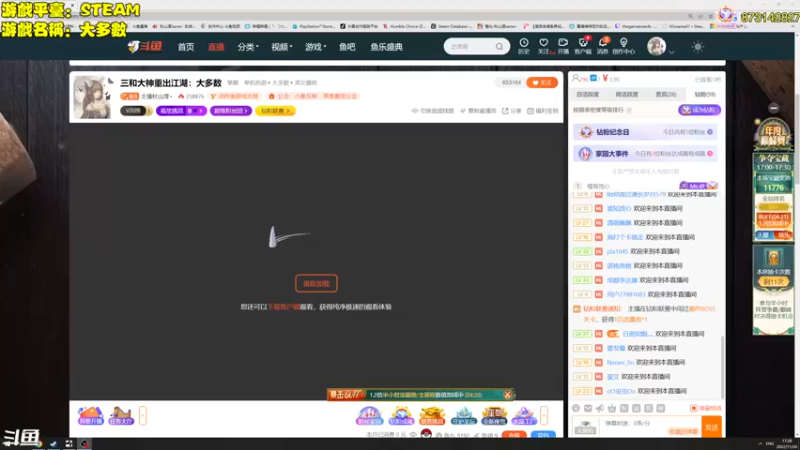Open the 钻粉纪念日 banner row
The width and height of the screenshot is (800, 450).
click(x=645, y=132)
